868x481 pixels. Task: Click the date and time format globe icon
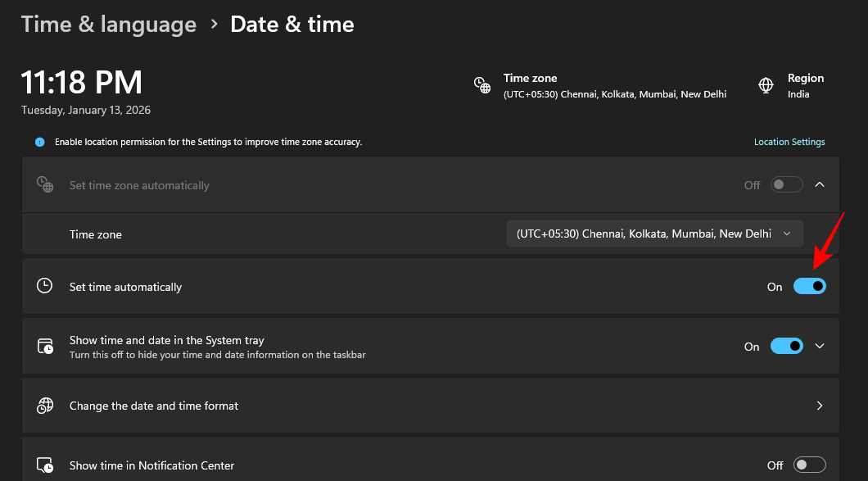[45, 406]
